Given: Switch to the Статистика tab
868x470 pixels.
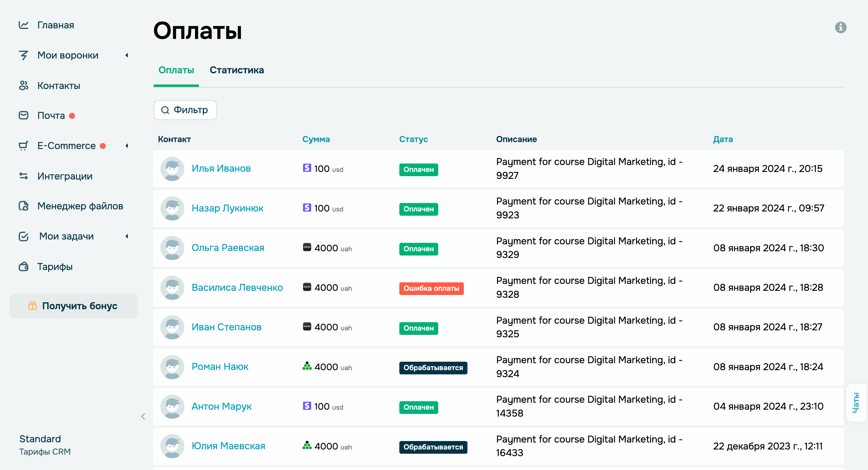Looking at the screenshot, I should coord(237,70).
